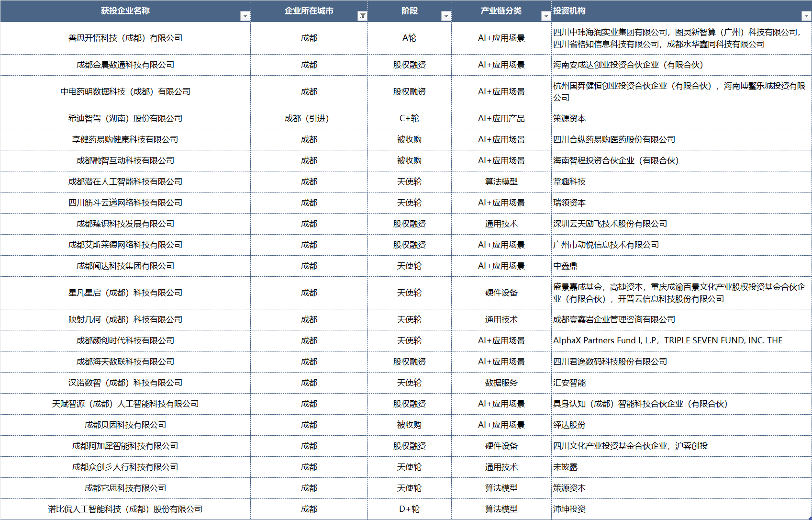Click the 沛坤投资 investor cell
This screenshot has height=520, width=812.
tap(569, 509)
